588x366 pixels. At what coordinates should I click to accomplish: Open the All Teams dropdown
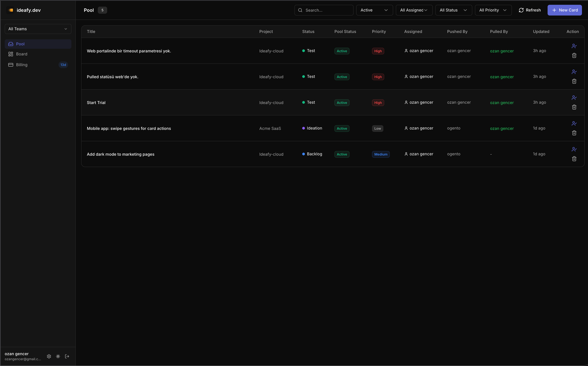(38, 29)
